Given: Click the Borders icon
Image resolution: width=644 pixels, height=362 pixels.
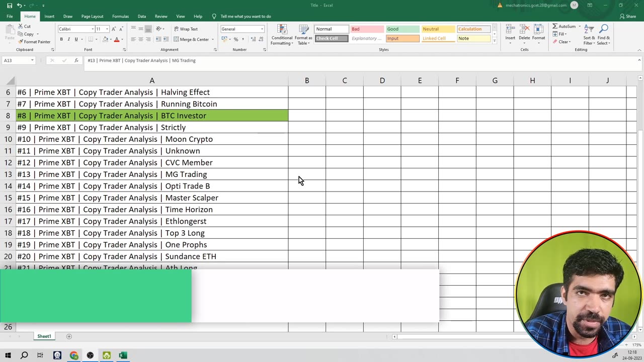Looking at the screenshot, I should coord(91,39).
